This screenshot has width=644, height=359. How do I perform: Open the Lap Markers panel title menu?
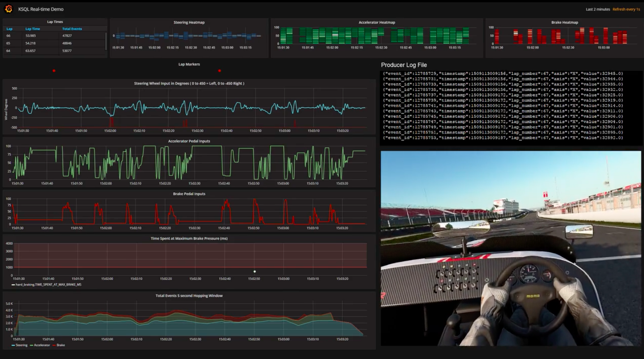tap(189, 64)
